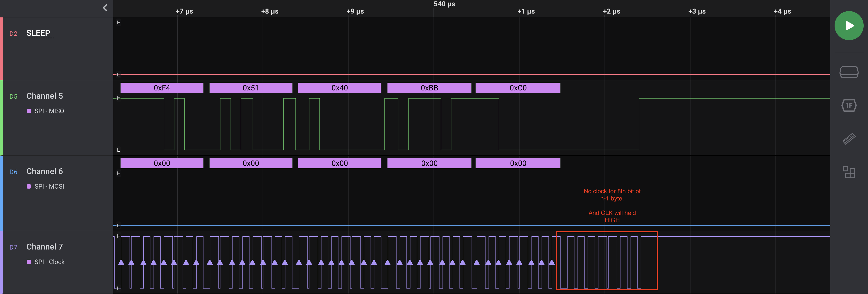Select the Channel 7 name label

(x=45, y=247)
